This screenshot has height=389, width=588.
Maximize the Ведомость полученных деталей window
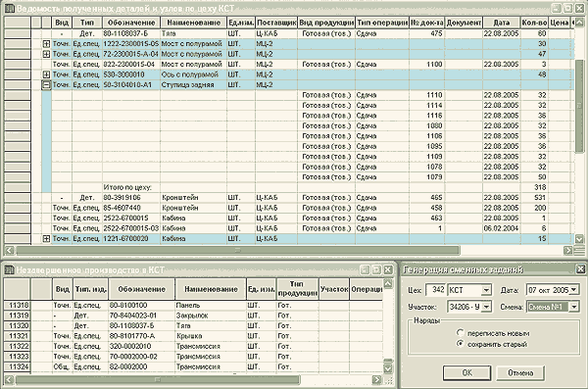[x=567, y=8]
